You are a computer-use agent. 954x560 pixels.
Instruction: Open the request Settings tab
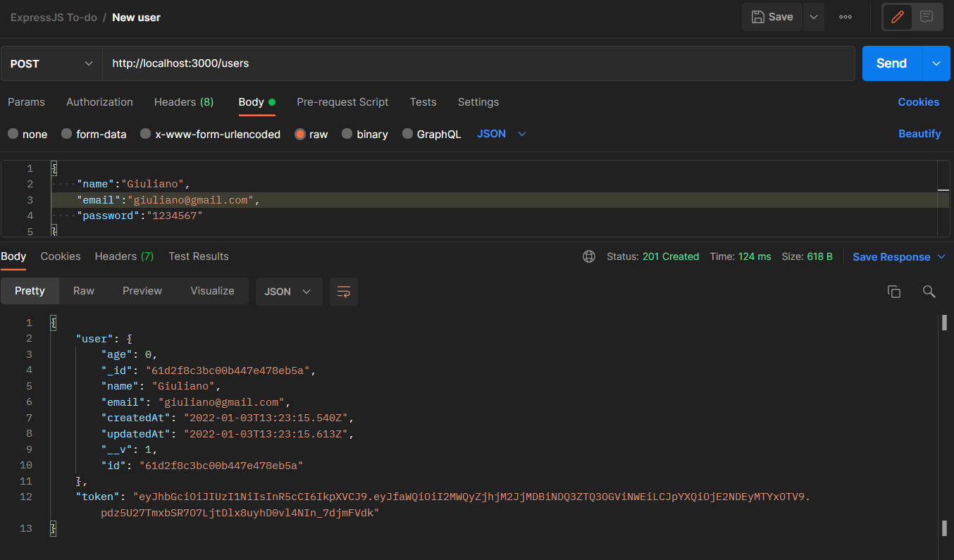point(478,102)
